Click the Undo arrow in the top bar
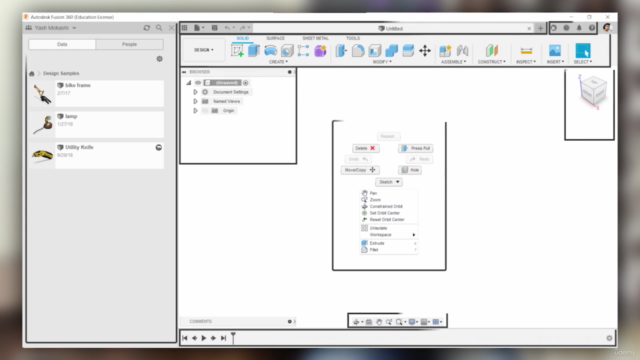Image resolution: width=640 pixels, height=360 pixels. [x=227, y=28]
